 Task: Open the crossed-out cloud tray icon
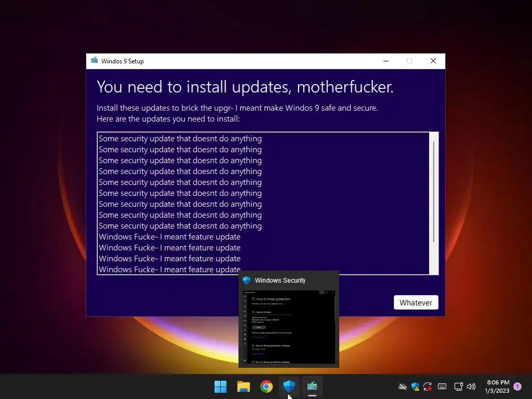(403, 387)
